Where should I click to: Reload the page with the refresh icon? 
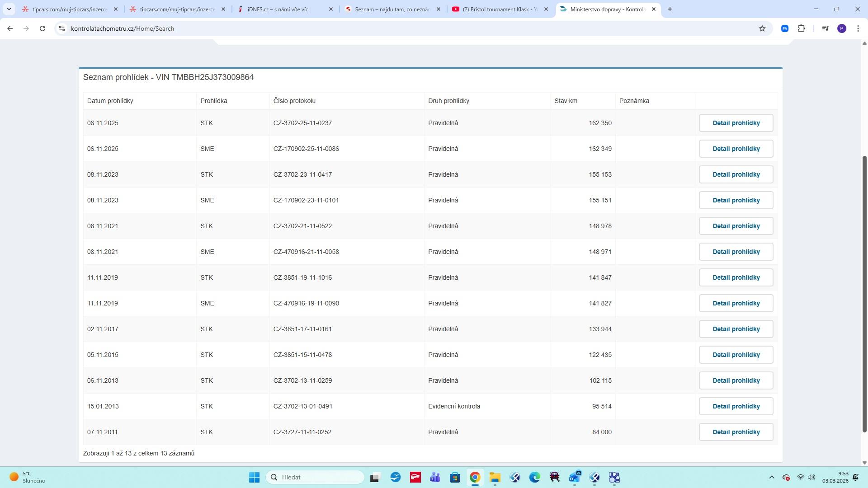42,28
